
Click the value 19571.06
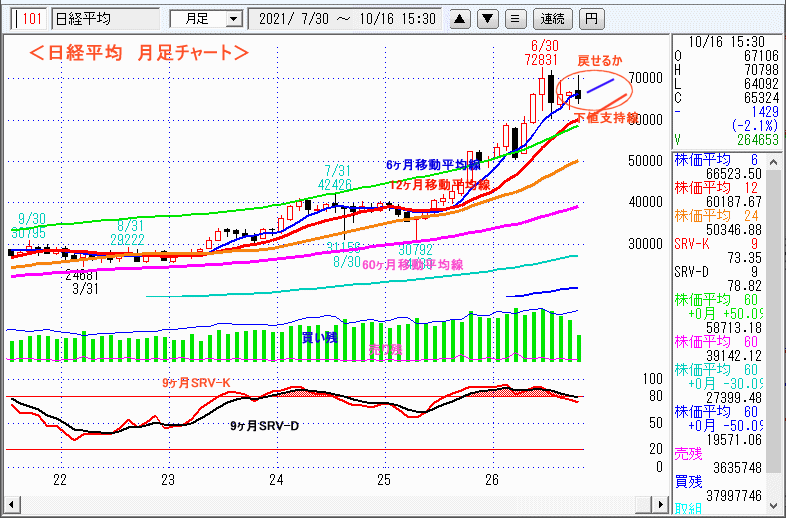(x=734, y=440)
